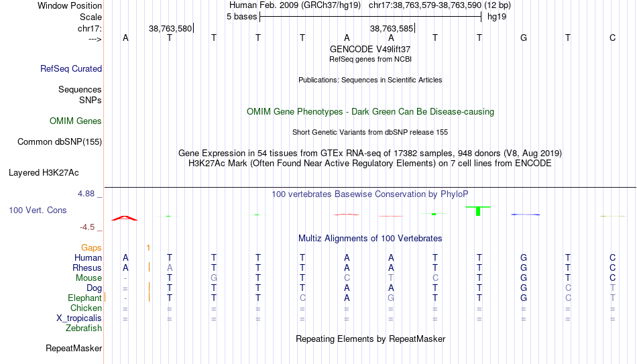Select the 'Elephant' species label
637x364 pixels.
85,298
